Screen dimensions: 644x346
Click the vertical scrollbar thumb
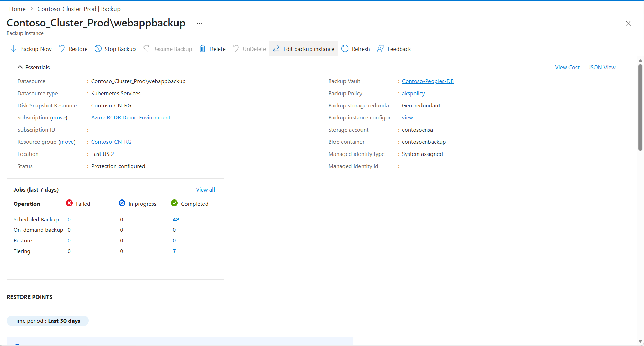[x=640, y=107]
